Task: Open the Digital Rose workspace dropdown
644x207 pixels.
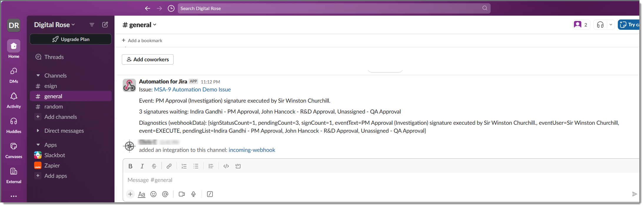Action: [54, 25]
